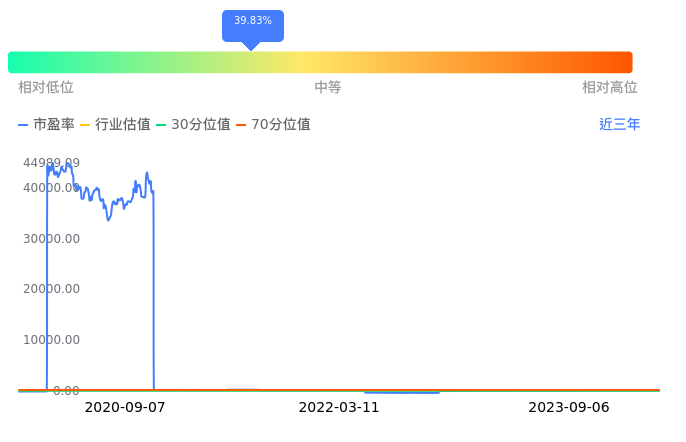Open the 近三年 time range selector
The height and width of the screenshot is (442, 686).
(x=619, y=125)
